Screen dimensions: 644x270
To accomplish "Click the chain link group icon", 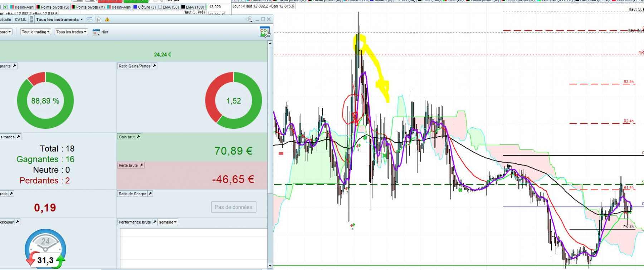I will (x=31, y=19).
